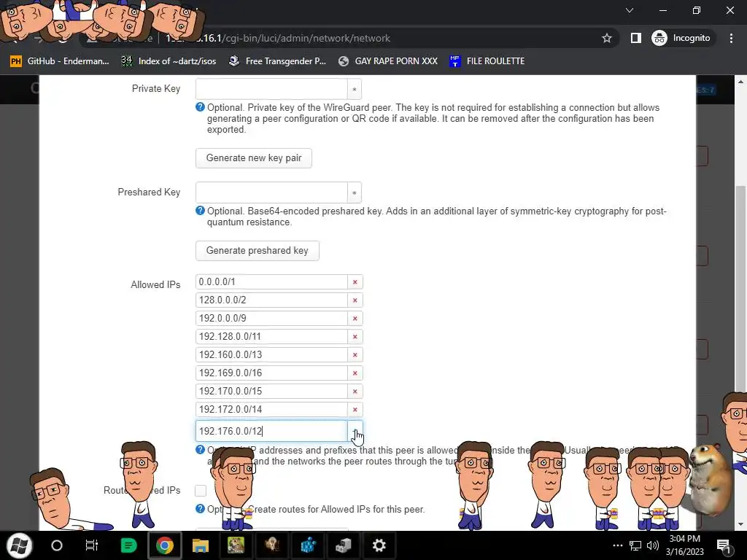The height and width of the screenshot is (560, 747).
Task: Edit the 192.170.0.0/15 allowed IP field
Action: pyautogui.click(x=271, y=392)
